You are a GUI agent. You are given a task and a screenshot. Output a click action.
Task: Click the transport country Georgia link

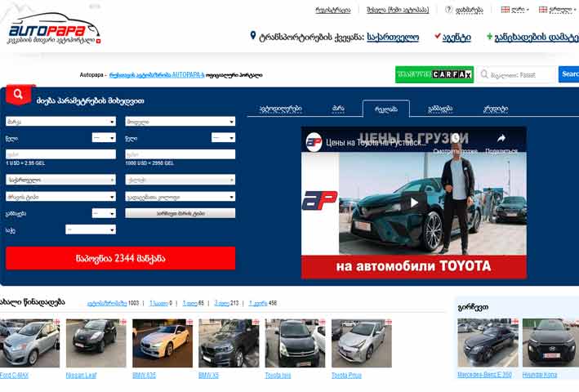click(393, 37)
